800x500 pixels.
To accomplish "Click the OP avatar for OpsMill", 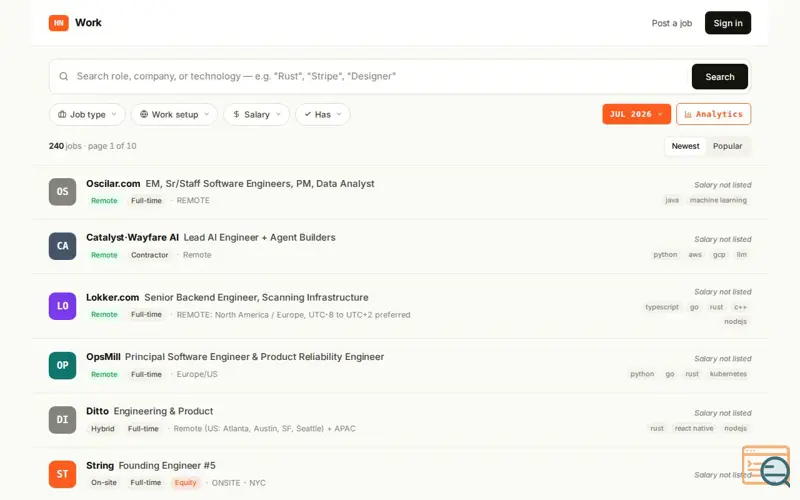I will 62,365.
